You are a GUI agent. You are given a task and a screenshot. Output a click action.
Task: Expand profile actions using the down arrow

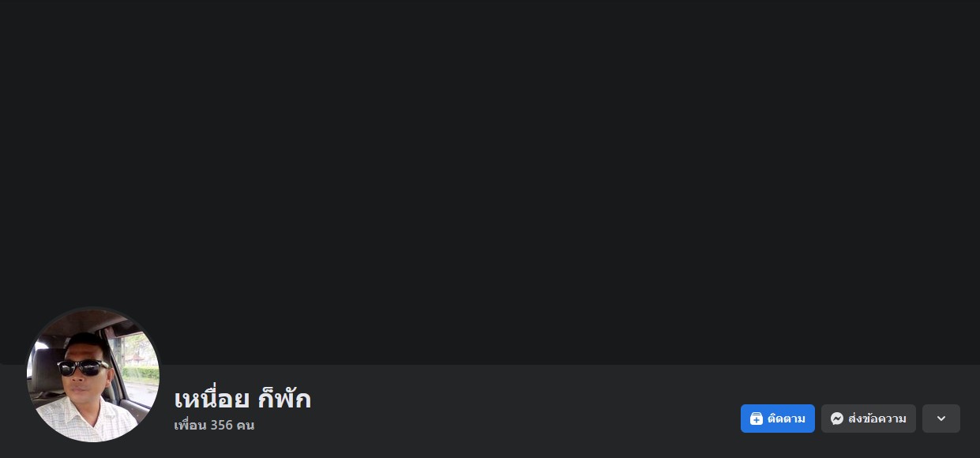(x=941, y=419)
